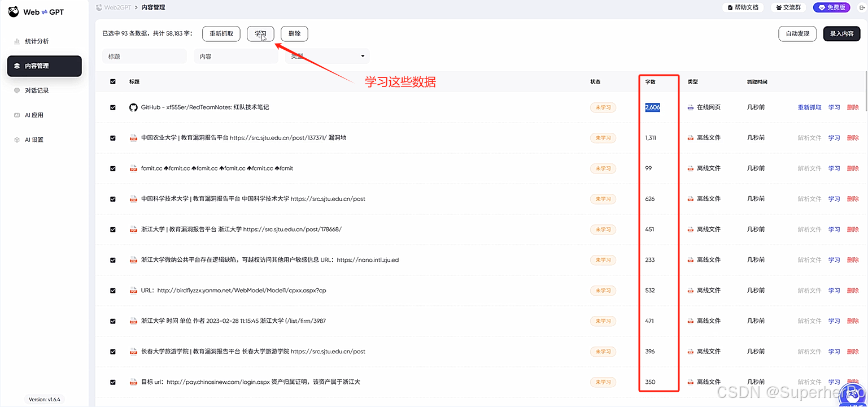The height and width of the screenshot is (407, 868).
Task: Click the 离线文件 type icon in 中国农业大学 row
Action: click(x=690, y=138)
